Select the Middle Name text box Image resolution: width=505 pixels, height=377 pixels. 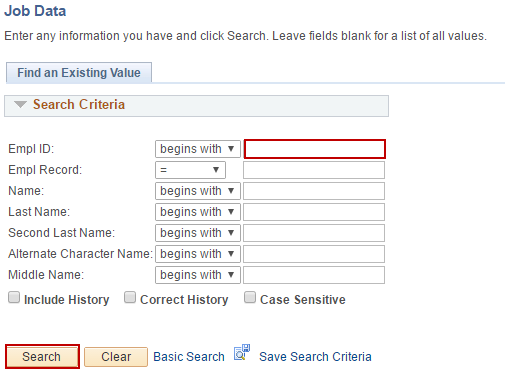coord(314,275)
